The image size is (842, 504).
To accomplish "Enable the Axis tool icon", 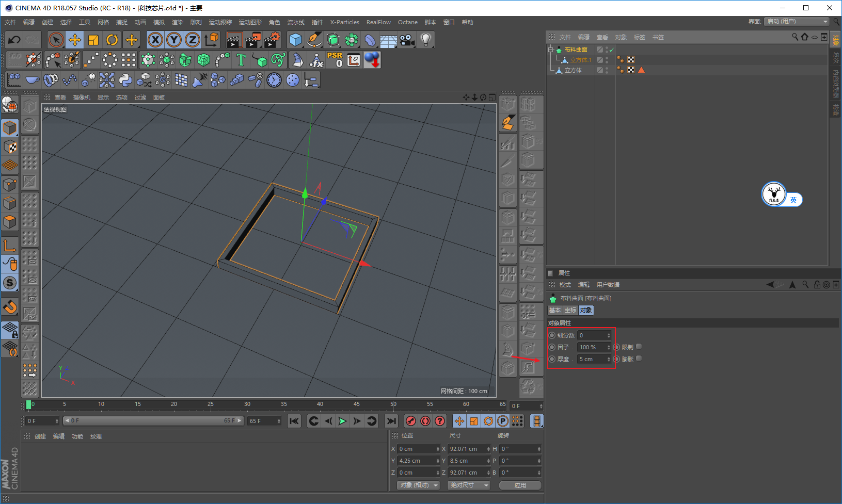I will (x=10, y=245).
